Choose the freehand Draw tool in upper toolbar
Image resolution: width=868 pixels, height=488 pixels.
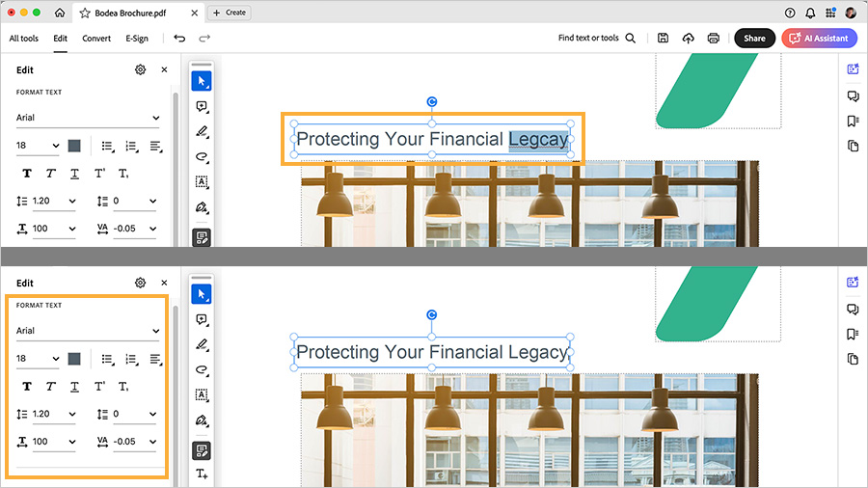[x=202, y=156]
